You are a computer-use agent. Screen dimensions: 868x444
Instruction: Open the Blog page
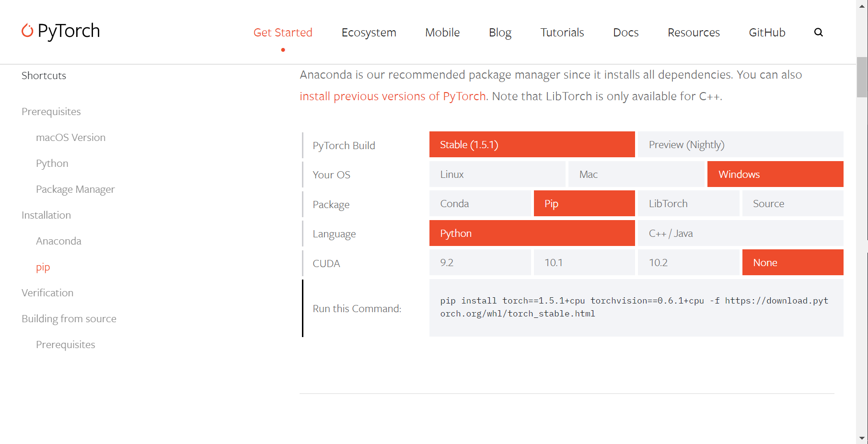pyautogui.click(x=500, y=32)
